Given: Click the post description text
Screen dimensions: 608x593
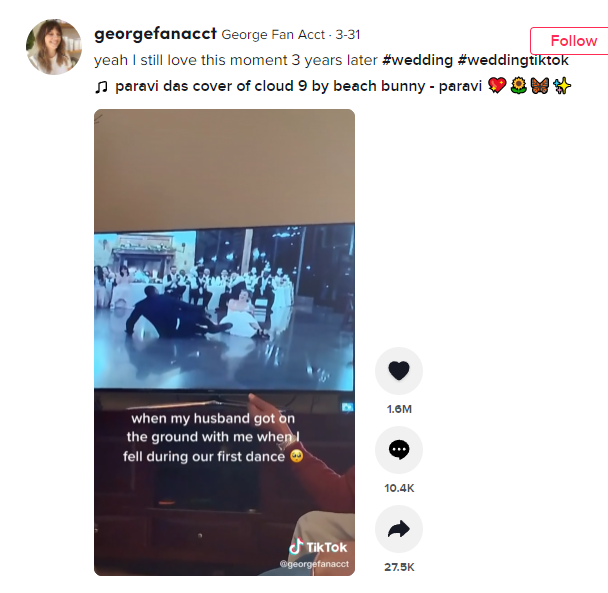Looking at the screenshot, I should [236, 60].
